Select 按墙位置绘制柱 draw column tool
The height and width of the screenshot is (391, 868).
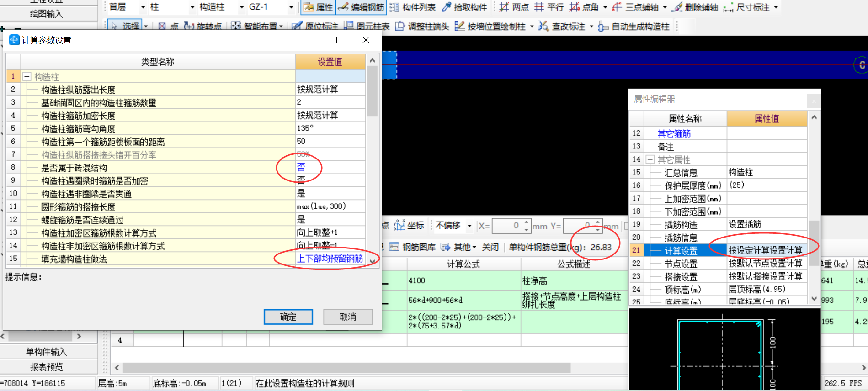[490, 26]
